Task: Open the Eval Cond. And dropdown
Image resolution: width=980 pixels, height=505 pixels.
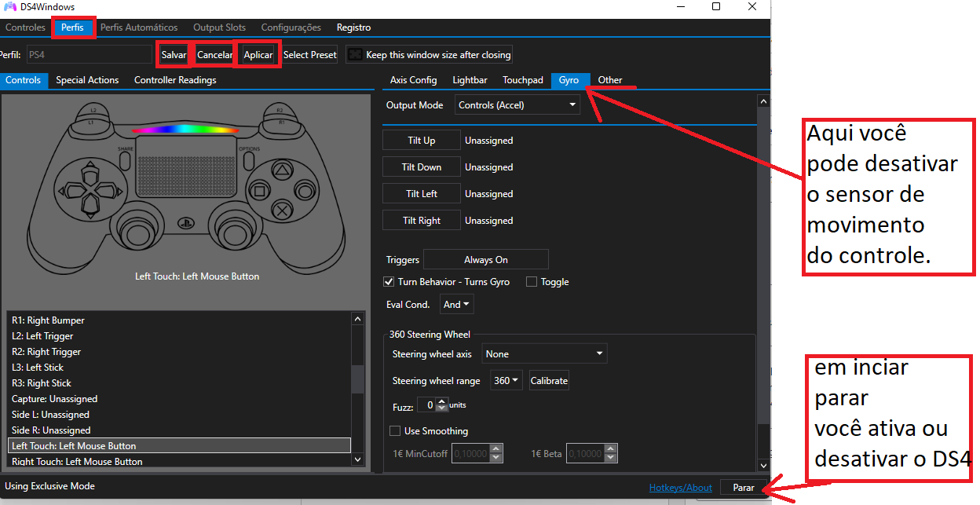Action: 457,304
